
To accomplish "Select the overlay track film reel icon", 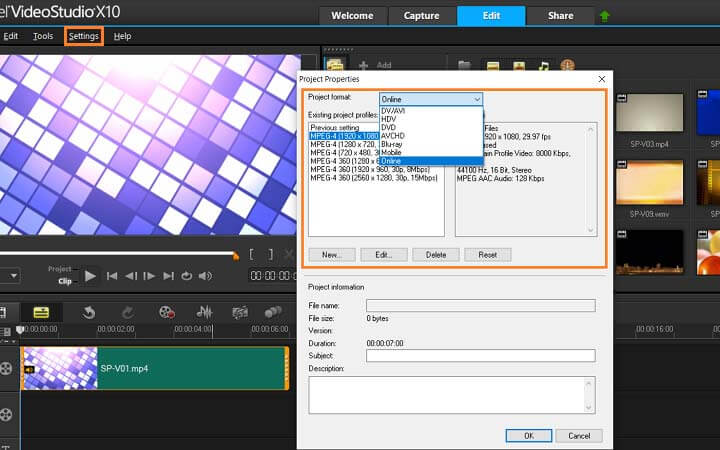I will (x=6, y=415).
